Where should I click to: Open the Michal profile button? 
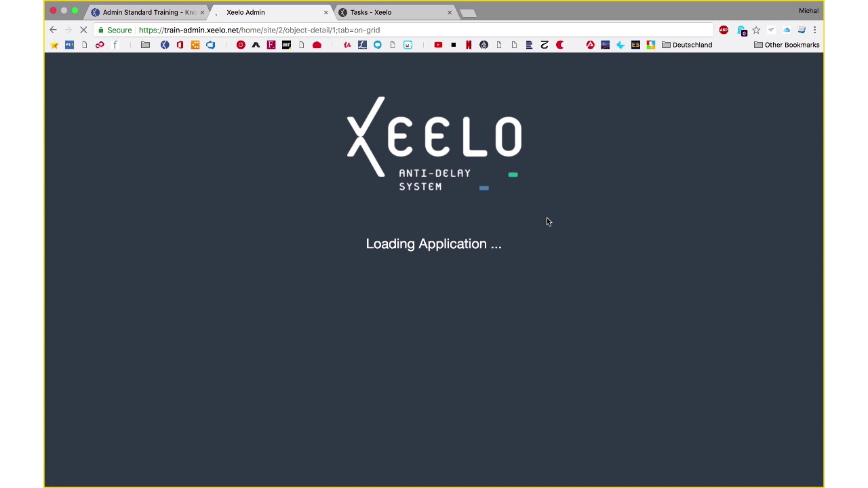[x=808, y=11]
